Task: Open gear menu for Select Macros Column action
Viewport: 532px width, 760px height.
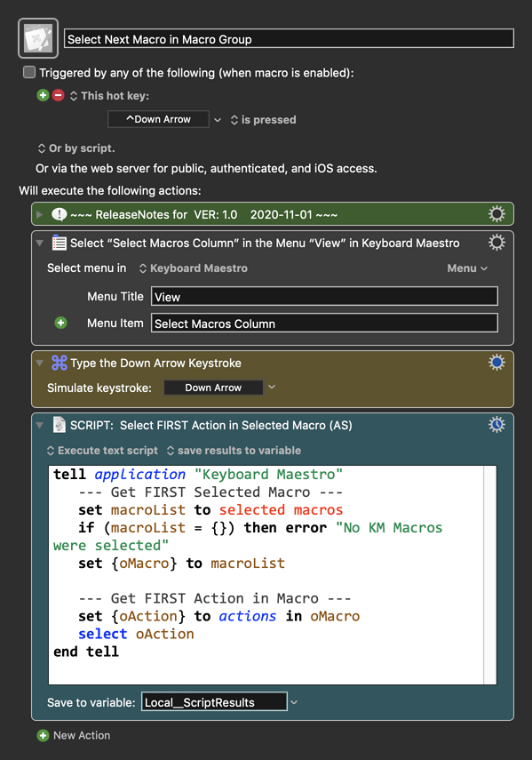Action: 496,243
